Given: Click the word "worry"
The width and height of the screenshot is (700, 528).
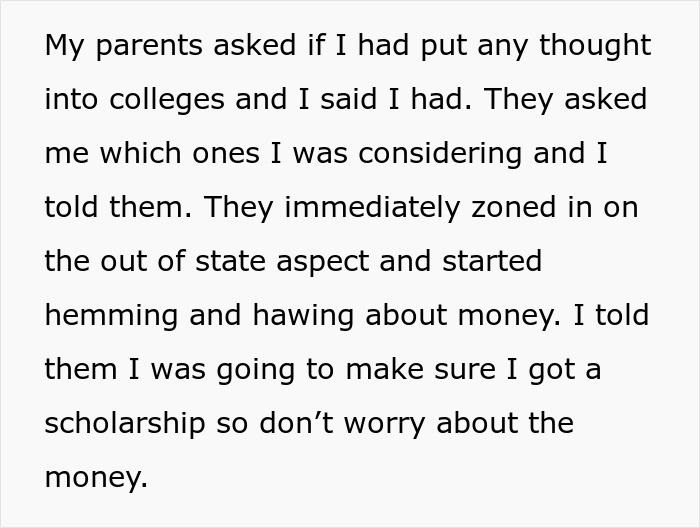Looking at the screenshot, I should point(384,425).
